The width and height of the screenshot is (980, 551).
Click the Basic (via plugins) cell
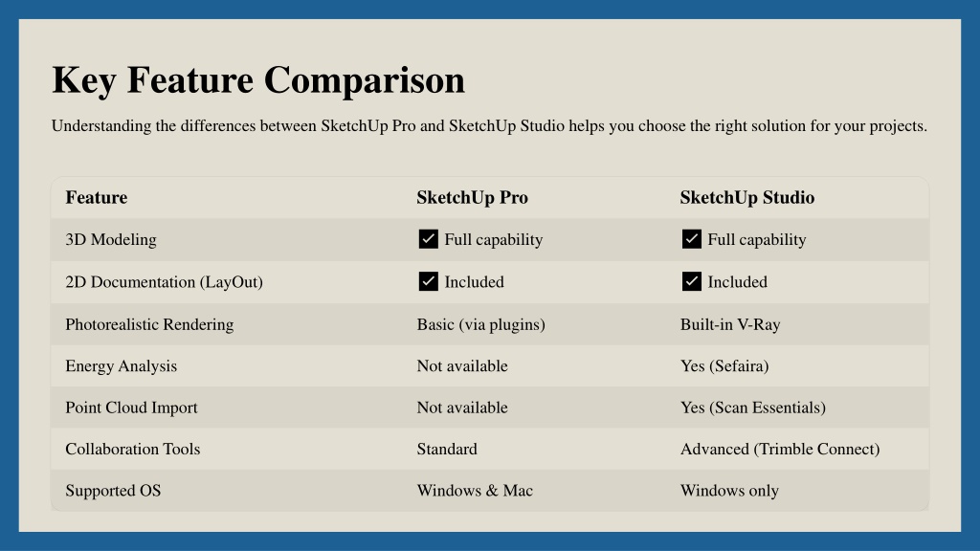[x=480, y=324]
